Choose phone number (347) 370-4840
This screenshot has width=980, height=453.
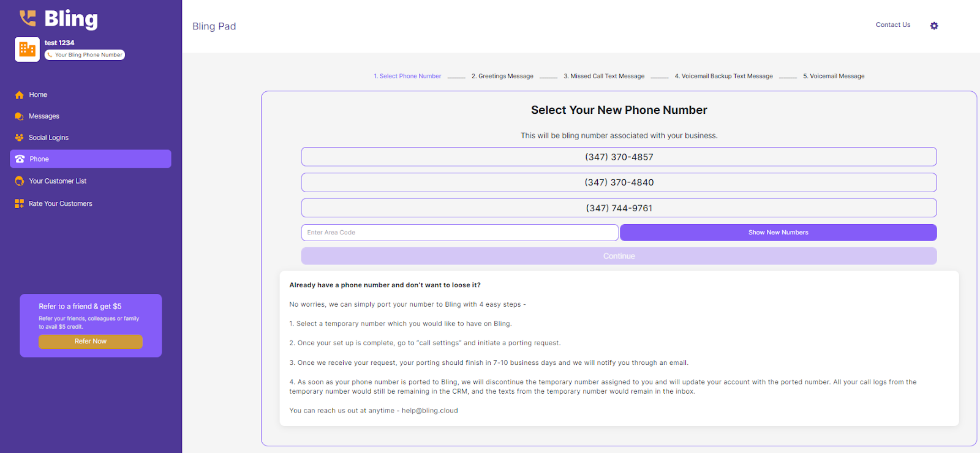point(619,182)
